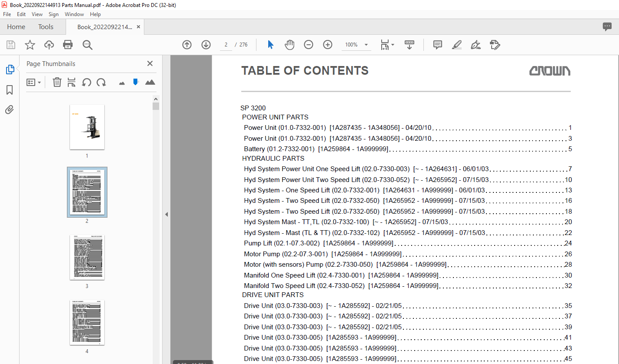
Task: Open the Attachments paperclip pane
Action: pyautogui.click(x=10, y=109)
